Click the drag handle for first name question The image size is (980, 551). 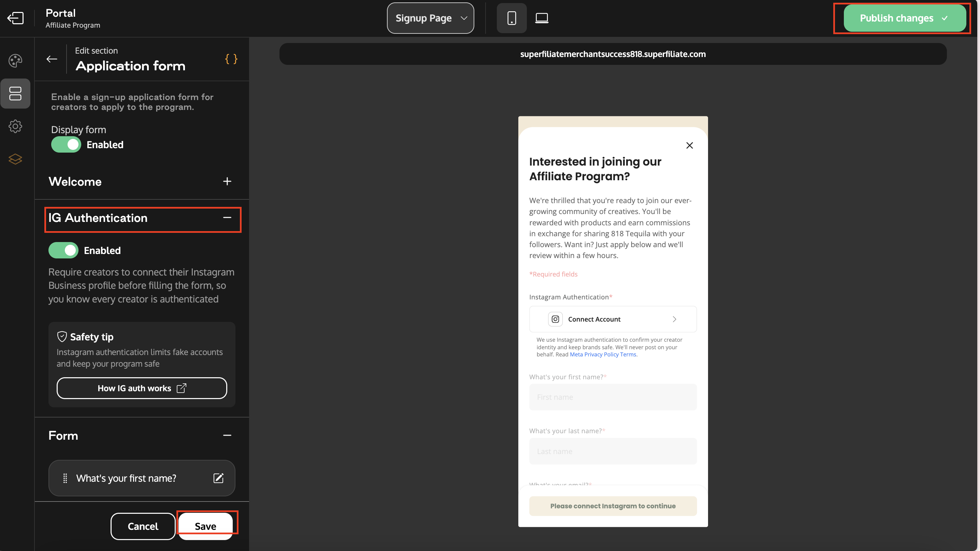click(x=65, y=478)
